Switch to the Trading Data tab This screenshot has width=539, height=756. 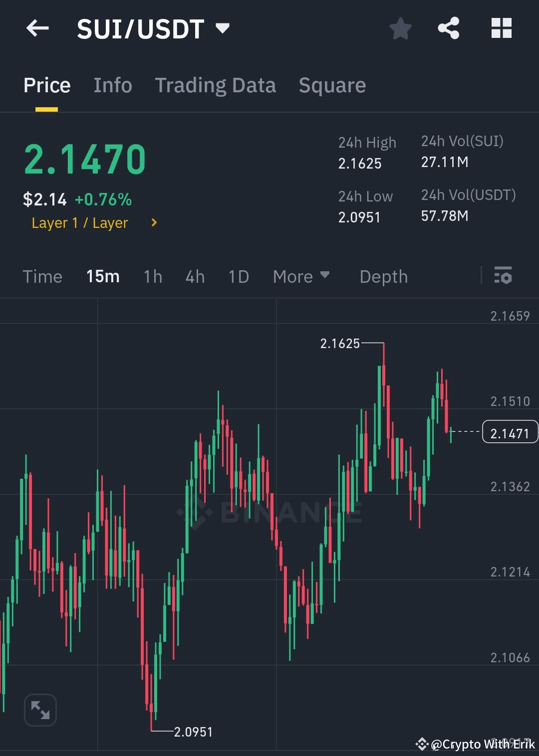coord(216,85)
